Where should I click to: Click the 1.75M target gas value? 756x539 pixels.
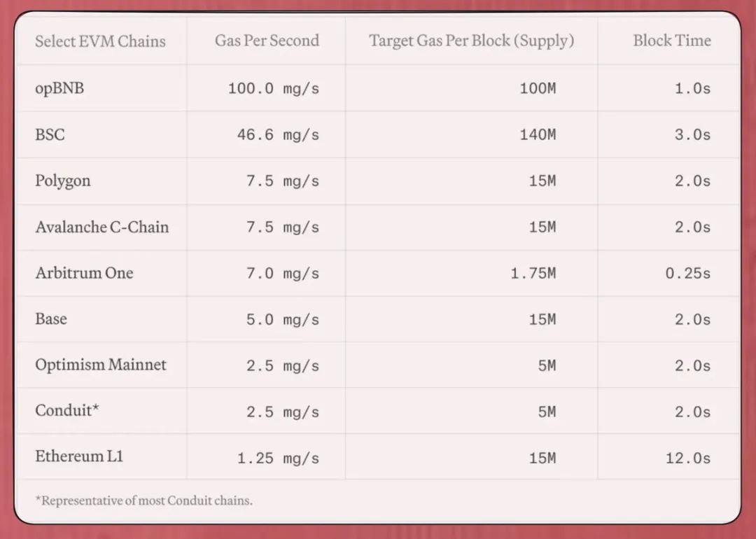click(533, 274)
